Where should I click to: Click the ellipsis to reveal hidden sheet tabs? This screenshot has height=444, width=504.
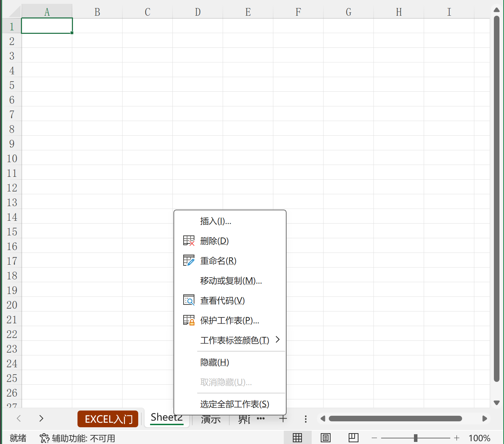260,419
